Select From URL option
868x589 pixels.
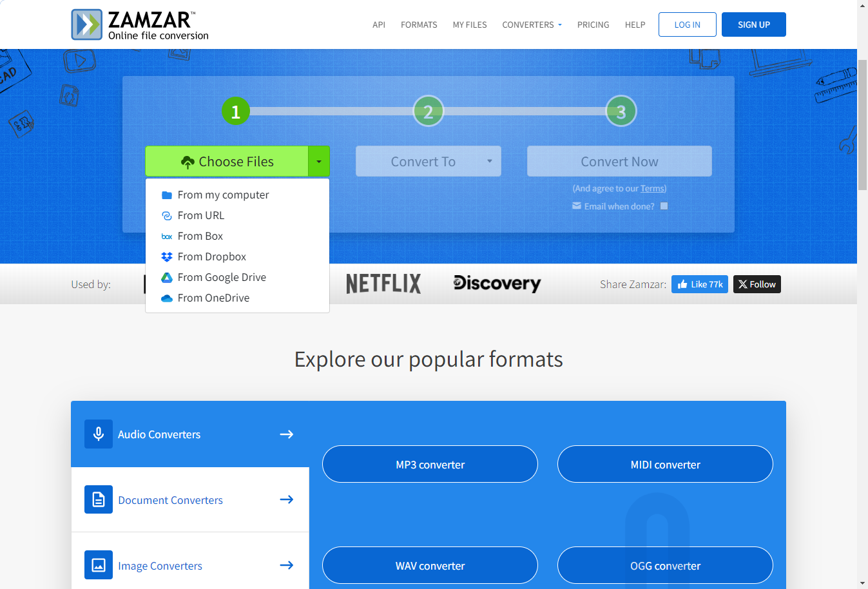pyautogui.click(x=201, y=215)
